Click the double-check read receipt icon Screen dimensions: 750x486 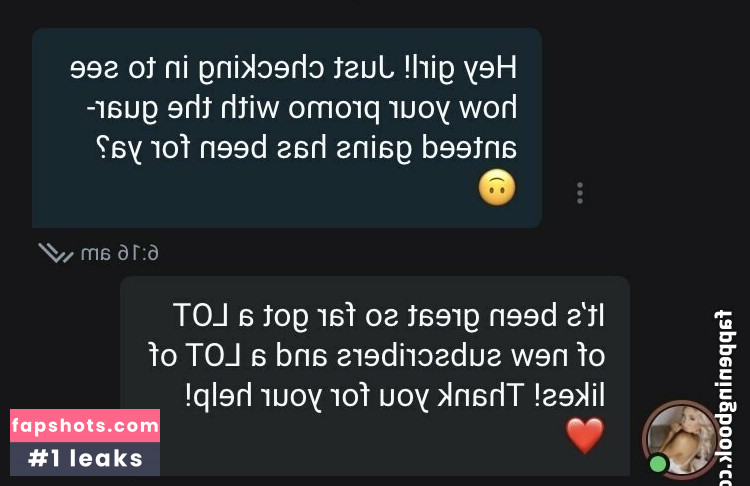56,253
